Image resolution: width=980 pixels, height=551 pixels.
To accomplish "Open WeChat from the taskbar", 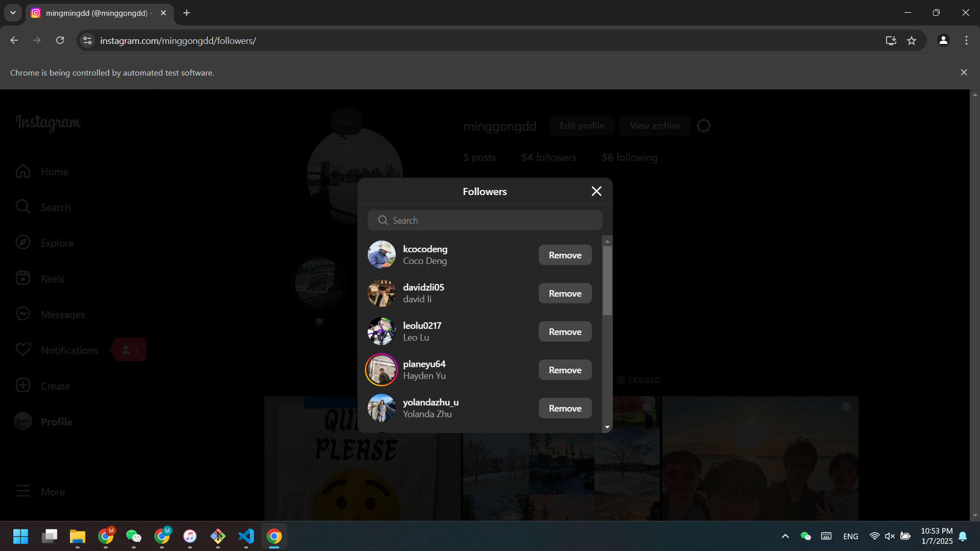I will (133, 536).
